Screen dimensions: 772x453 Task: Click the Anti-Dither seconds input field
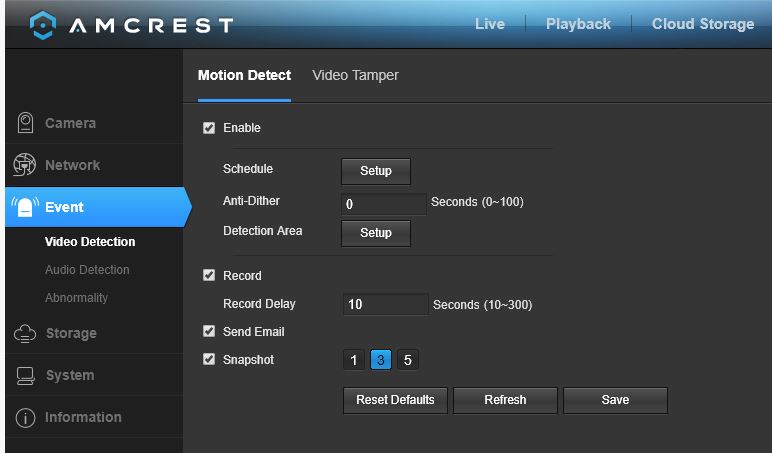point(384,204)
